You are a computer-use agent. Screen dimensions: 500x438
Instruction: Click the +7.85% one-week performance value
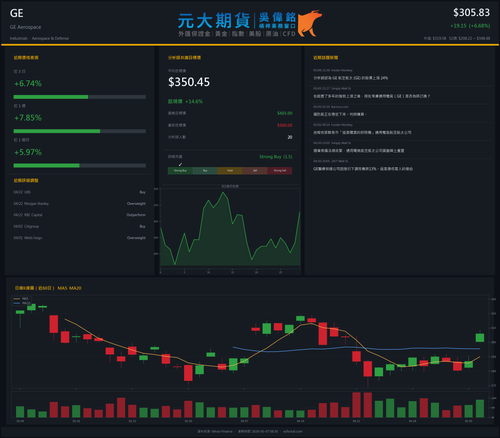click(x=28, y=118)
